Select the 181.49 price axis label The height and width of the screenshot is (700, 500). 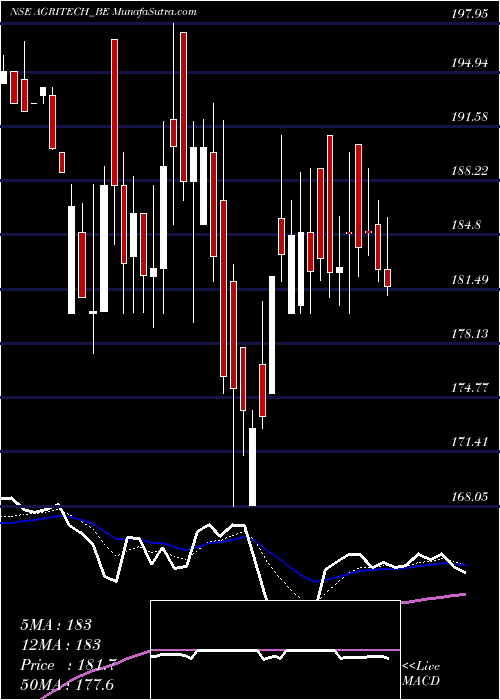point(469,280)
